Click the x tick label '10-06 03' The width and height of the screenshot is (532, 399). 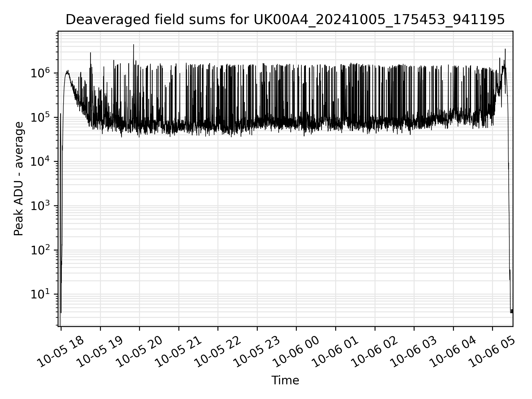point(414,352)
